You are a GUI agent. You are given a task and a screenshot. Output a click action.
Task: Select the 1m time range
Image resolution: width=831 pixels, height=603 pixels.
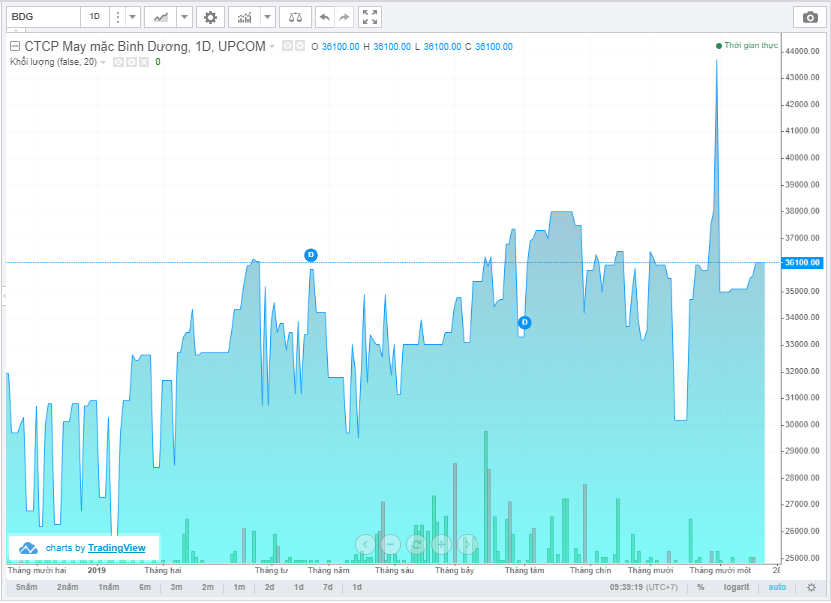click(239, 587)
